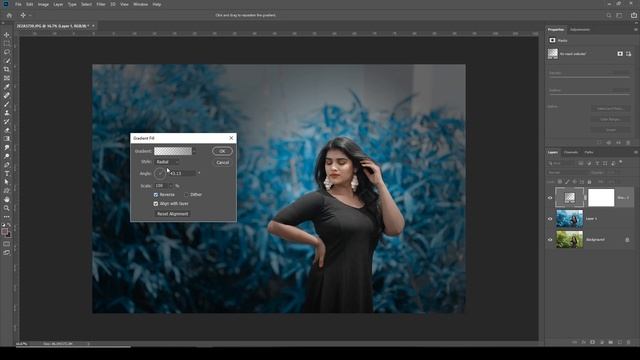Open the File menu
The image size is (640, 360).
click(18, 4)
